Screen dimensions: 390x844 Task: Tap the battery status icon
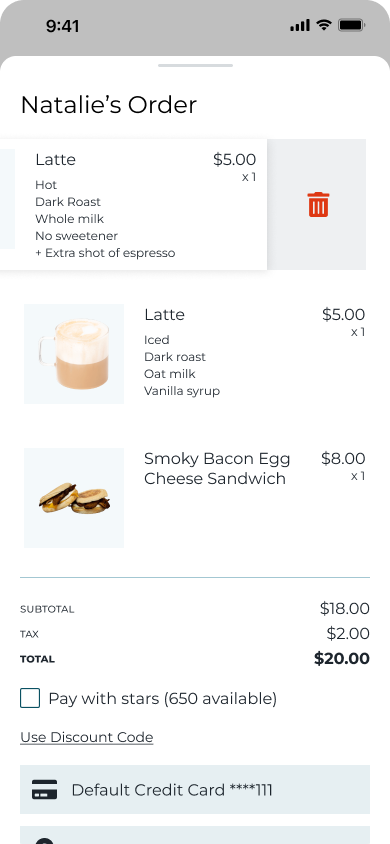tap(352, 25)
